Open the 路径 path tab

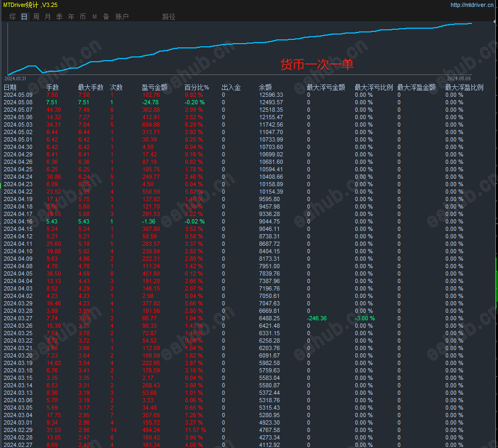169,16
